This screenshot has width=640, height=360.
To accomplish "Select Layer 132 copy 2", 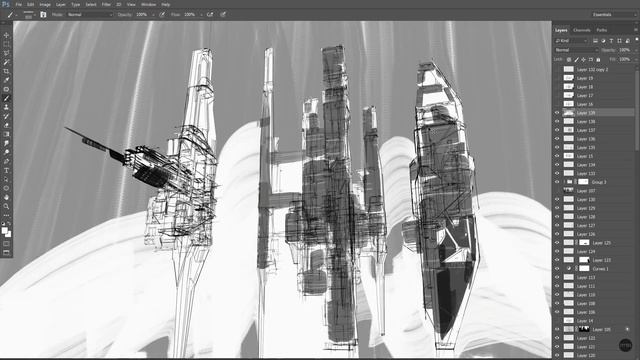I will (594, 69).
